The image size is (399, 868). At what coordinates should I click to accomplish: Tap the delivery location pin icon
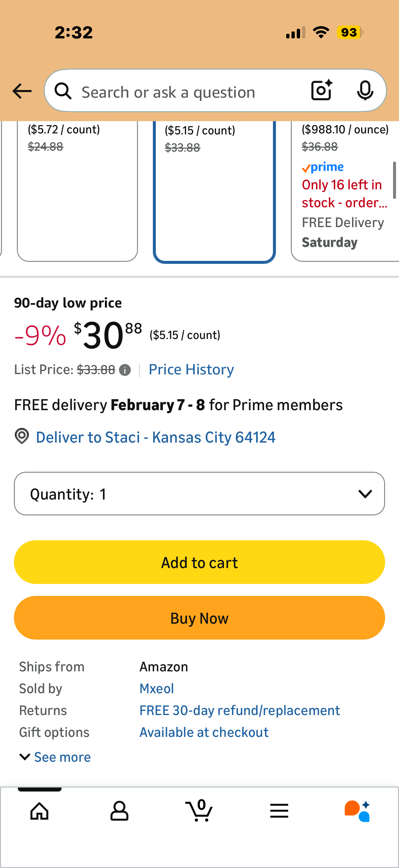pos(22,436)
